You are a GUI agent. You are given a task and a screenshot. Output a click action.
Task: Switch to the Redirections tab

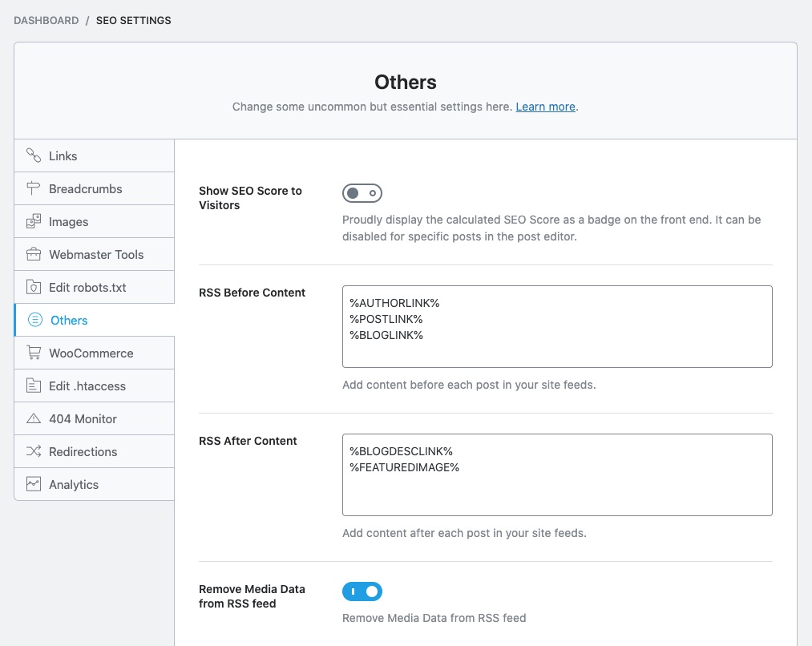coord(83,451)
